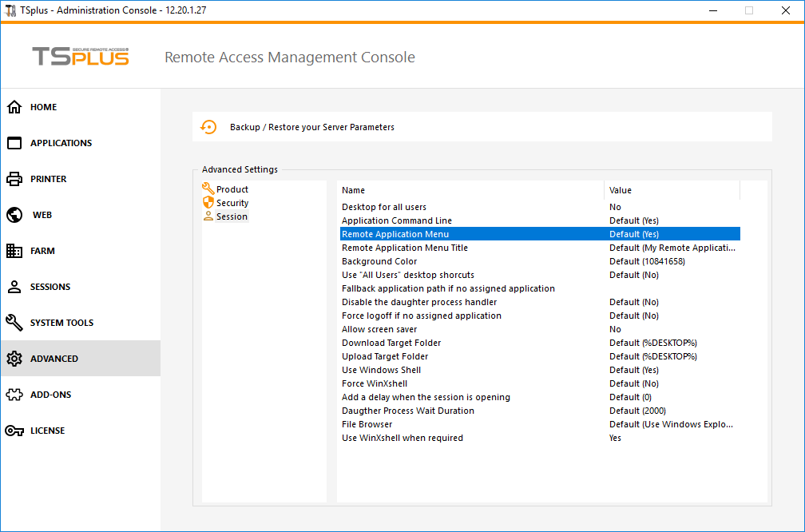805x532 pixels.
Task: Select Product in the Advanced Settings tree
Action: coord(232,189)
